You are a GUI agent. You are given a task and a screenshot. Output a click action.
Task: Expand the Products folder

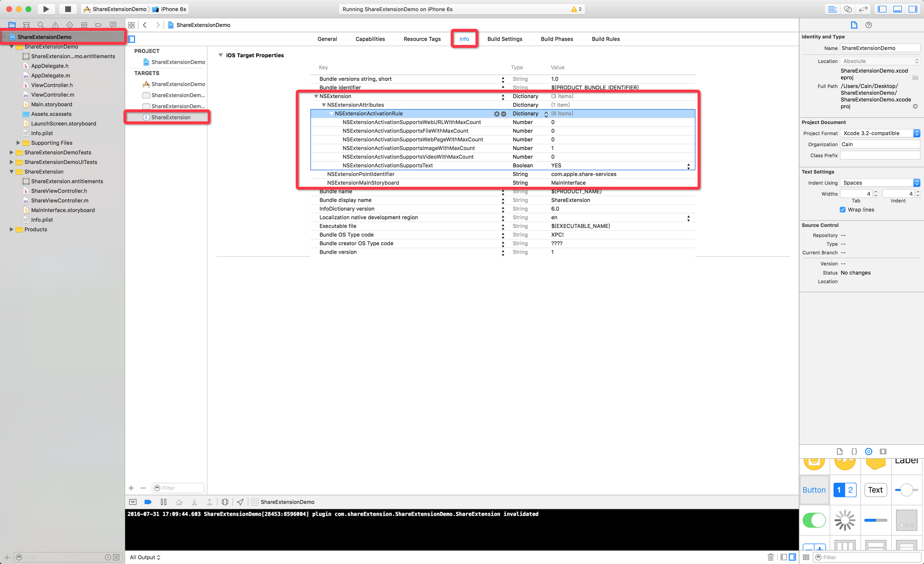tap(12, 229)
